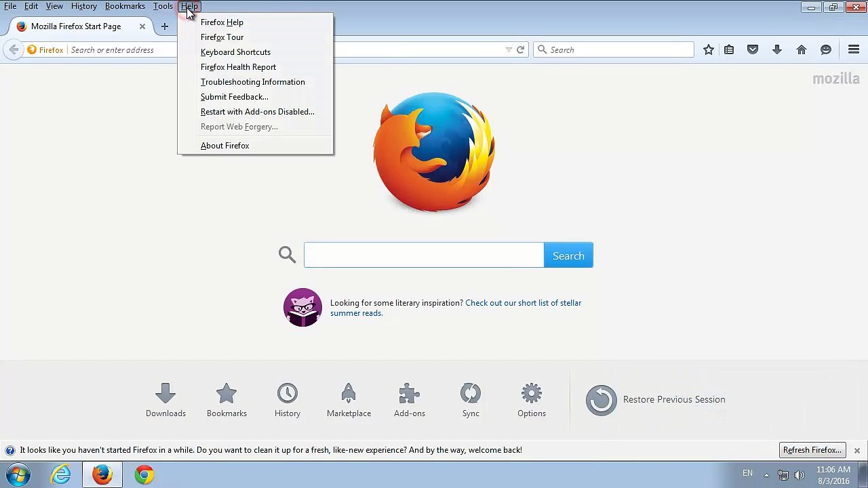
Task: Open the Windows Start menu
Action: click(x=18, y=474)
